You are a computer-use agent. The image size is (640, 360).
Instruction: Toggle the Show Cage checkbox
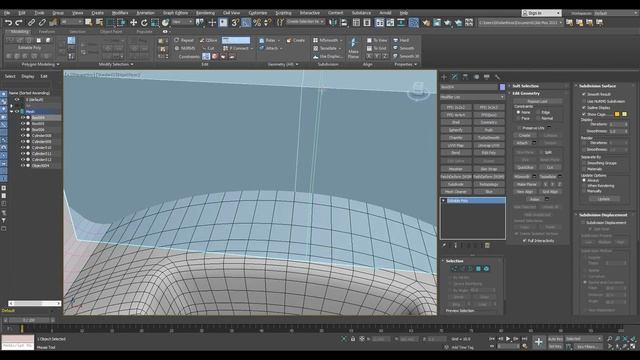[584, 114]
